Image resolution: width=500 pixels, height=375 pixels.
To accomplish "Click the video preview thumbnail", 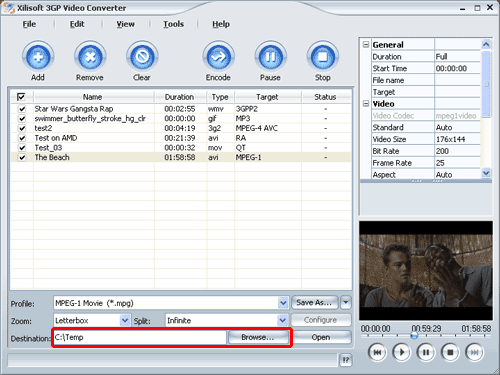I will pyautogui.click(x=426, y=271).
